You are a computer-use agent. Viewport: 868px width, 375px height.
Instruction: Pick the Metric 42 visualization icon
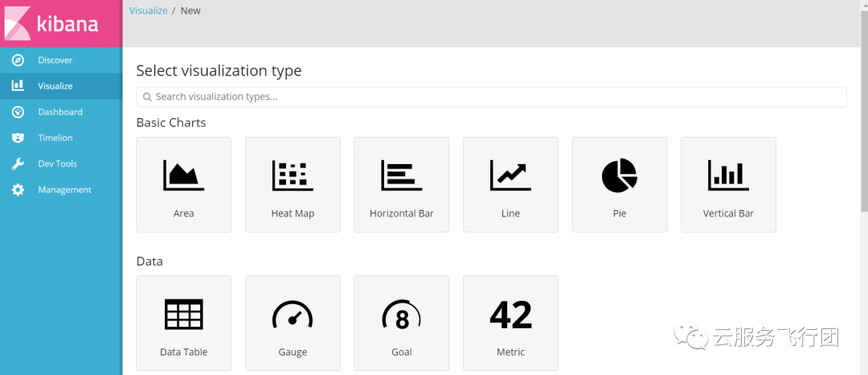click(510, 314)
